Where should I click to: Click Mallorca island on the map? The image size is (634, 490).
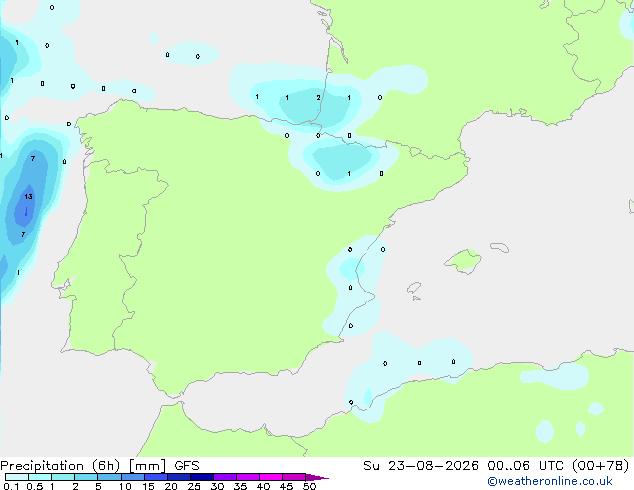point(463,261)
